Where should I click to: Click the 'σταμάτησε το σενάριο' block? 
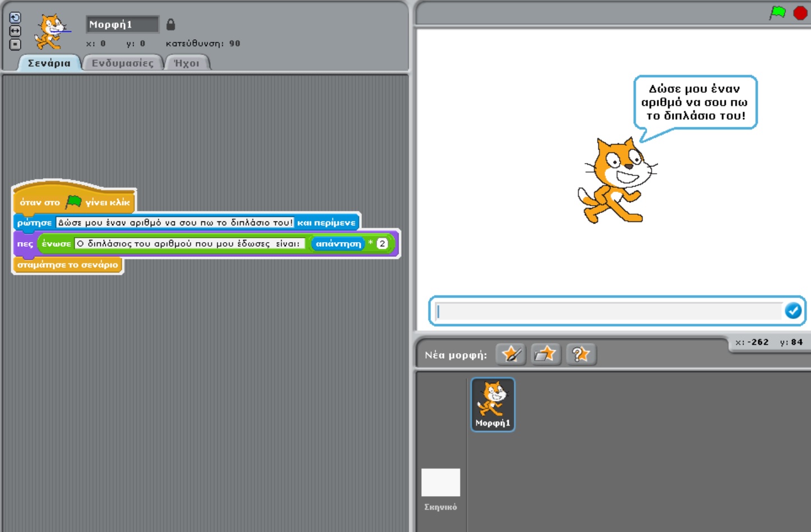(67, 265)
